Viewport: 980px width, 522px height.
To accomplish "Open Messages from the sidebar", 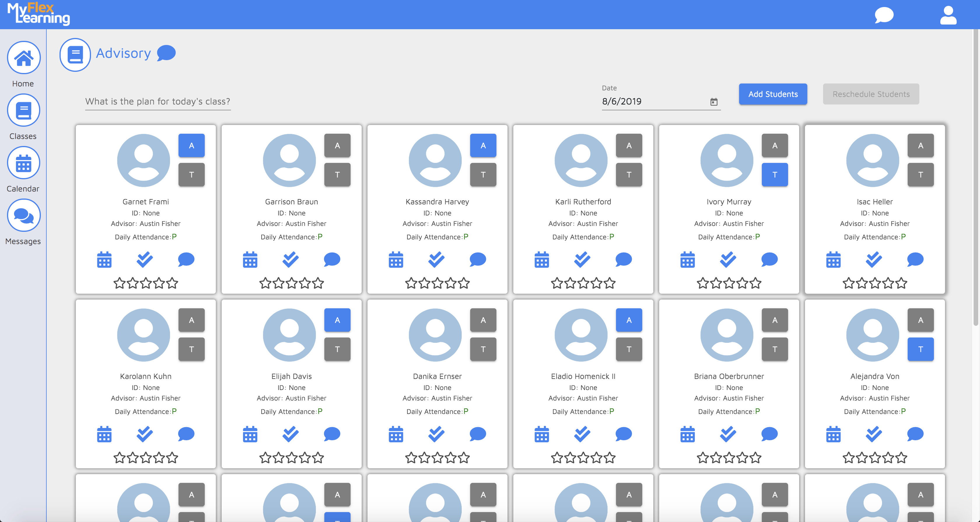I will point(23,215).
